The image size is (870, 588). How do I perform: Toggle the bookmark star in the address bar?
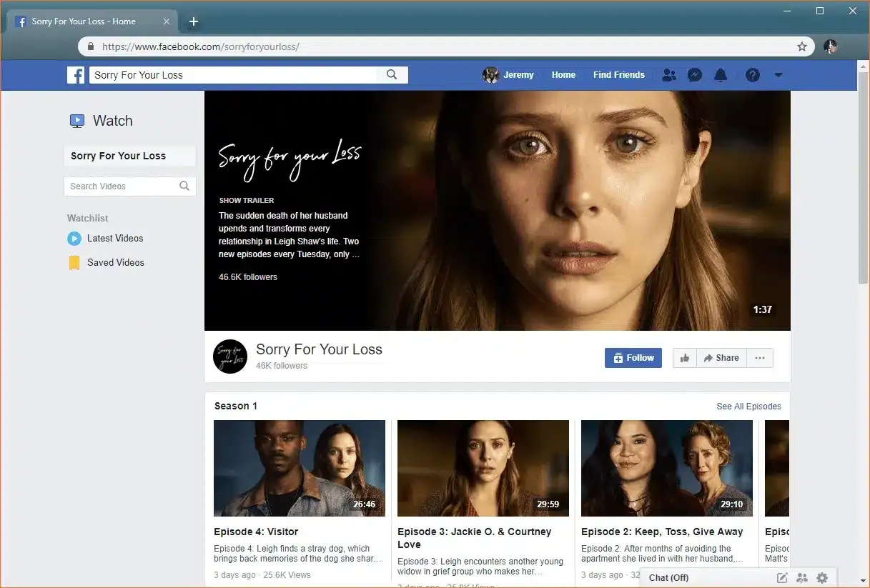click(x=801, y=46)
